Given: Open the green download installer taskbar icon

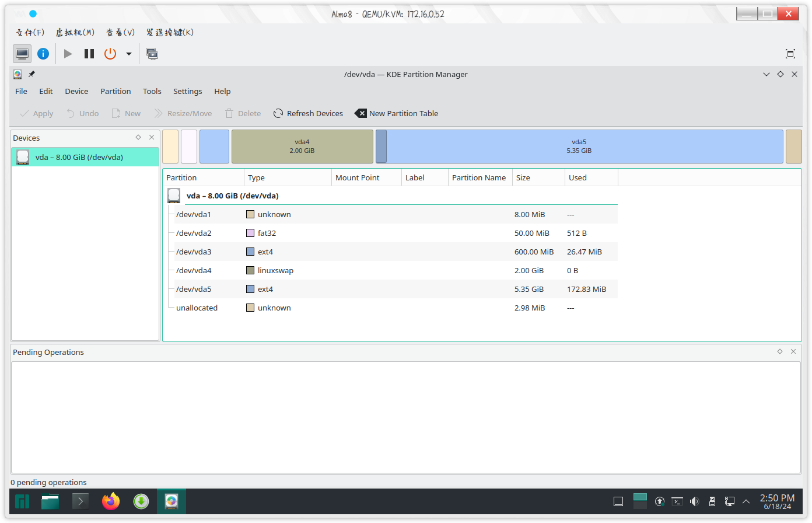Looking at the screenshot, I should (141, 501).
